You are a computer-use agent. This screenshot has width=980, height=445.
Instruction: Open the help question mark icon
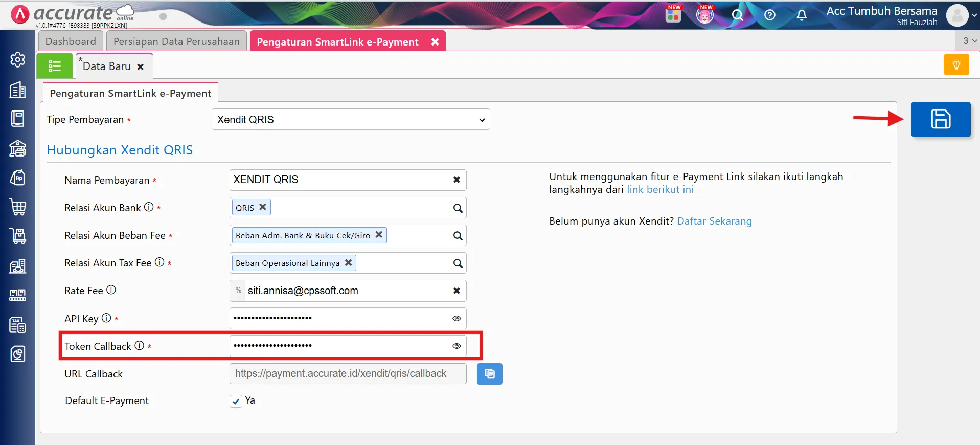click(770, 15)
